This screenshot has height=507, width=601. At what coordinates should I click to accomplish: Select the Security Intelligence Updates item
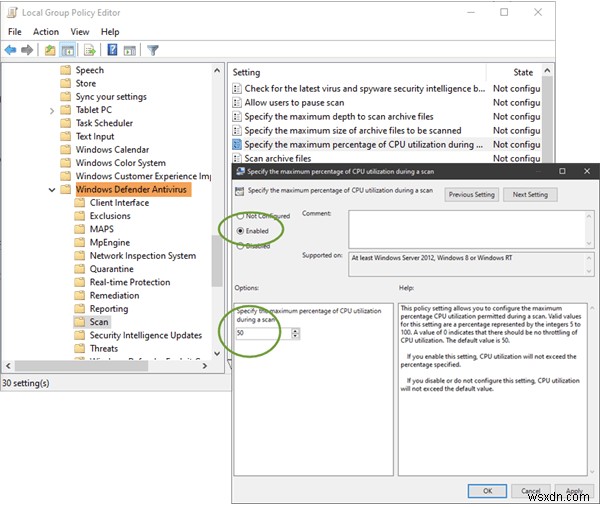[x=146, y=335]
